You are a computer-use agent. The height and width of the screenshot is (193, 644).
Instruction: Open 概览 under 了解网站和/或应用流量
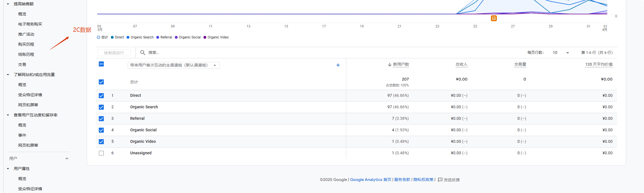tap(22, 85)
